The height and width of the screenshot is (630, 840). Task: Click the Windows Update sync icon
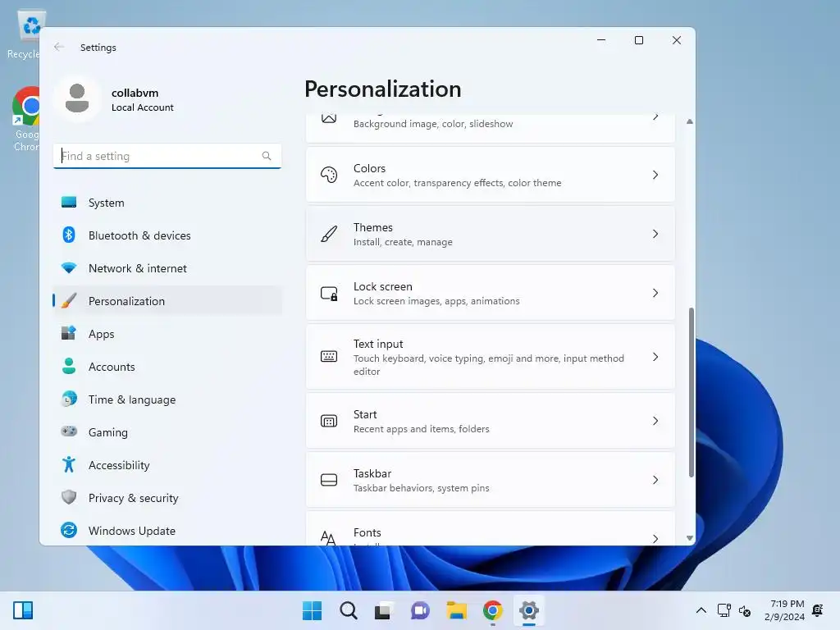pos(69,530)
